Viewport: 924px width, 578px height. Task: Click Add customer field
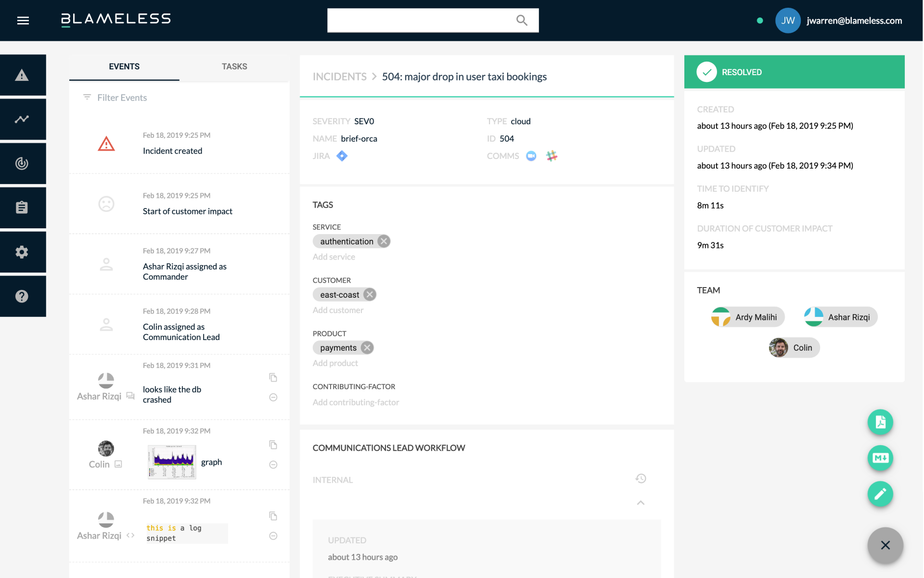coord(338,311)
